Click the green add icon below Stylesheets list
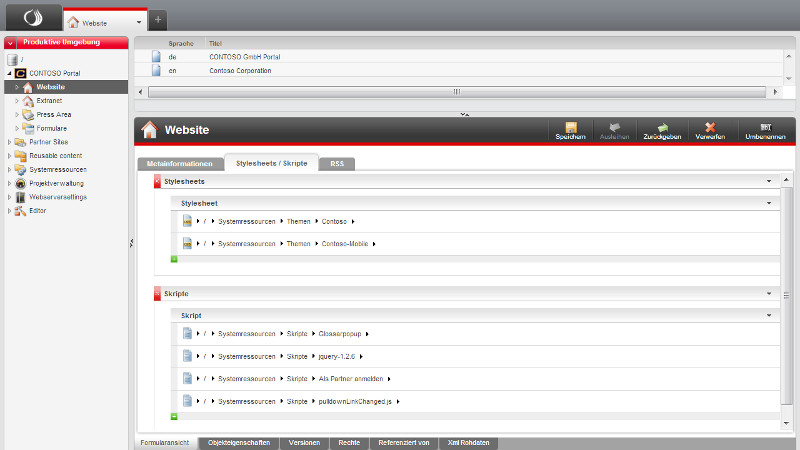 click(174, 259)
